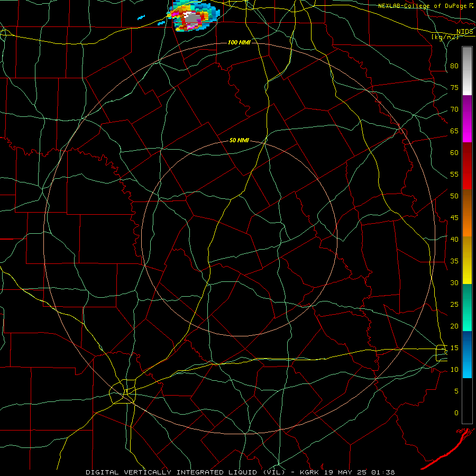The image size is (476, 476).
Task: Click the yellow segment of the color scale
Action: [x=467, y=260]
